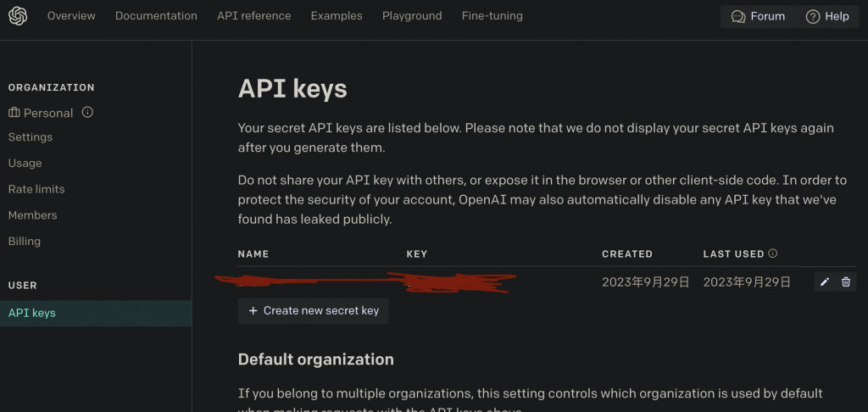The image size is (868, 412).
Task: Click Create new secret key
Action: tap(313, 311)
